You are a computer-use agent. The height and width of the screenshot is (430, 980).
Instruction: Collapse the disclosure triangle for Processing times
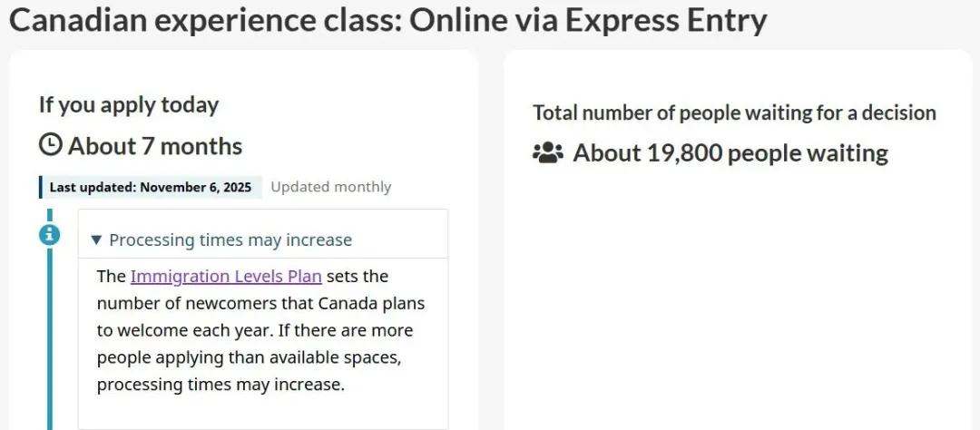(97, 240)
